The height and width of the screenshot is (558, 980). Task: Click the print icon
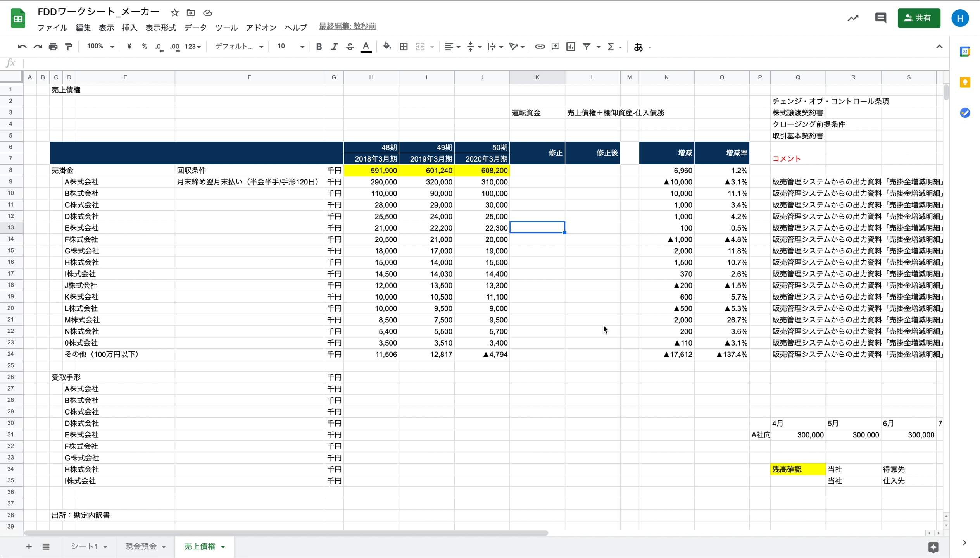click(x=53, y=47)
